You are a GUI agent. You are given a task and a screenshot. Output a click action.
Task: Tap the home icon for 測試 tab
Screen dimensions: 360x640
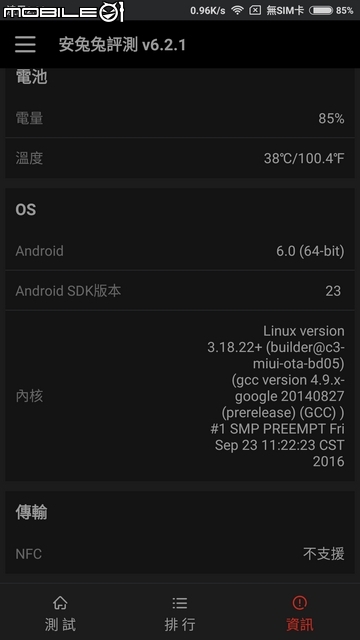tap(60, 602)
